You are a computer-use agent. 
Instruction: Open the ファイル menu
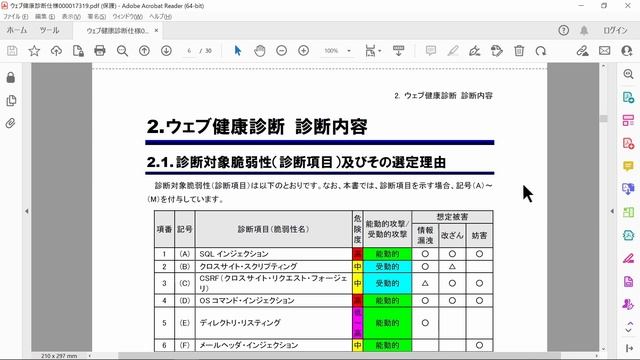[16, 17]
